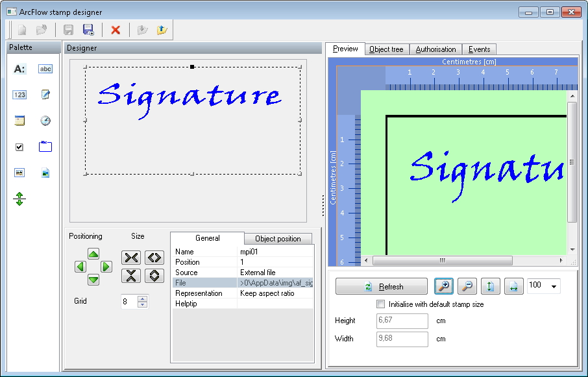588x377 pixels.
Task: Click the zoom out magnifier button
Action: [x=467, y=286]
